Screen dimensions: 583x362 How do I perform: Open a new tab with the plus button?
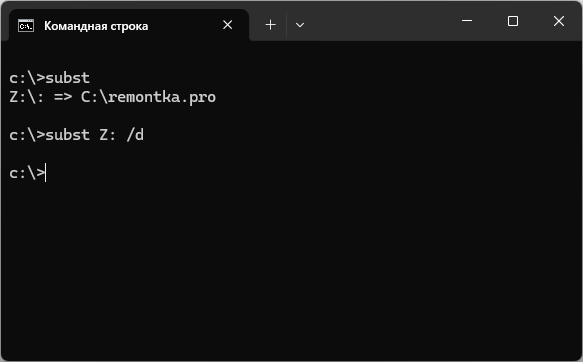click(271, 25)
